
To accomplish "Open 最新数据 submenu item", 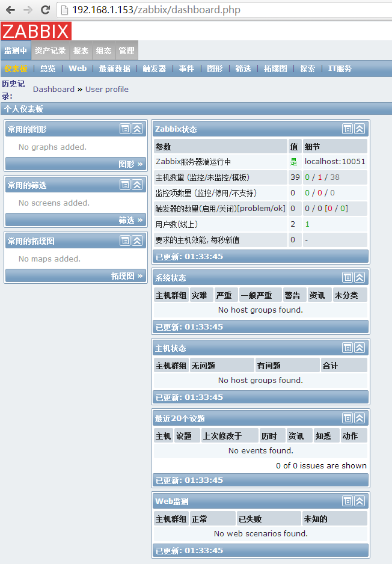I will (x=115, y=69).
